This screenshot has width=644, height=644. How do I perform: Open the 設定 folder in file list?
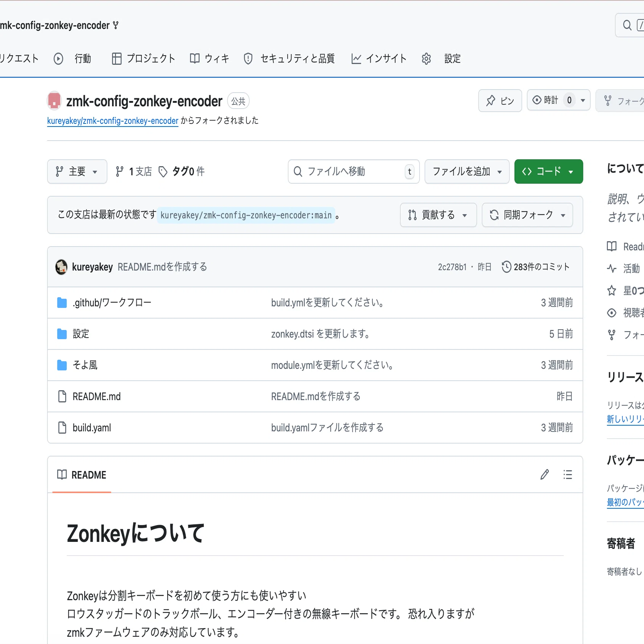pos(81,334)
